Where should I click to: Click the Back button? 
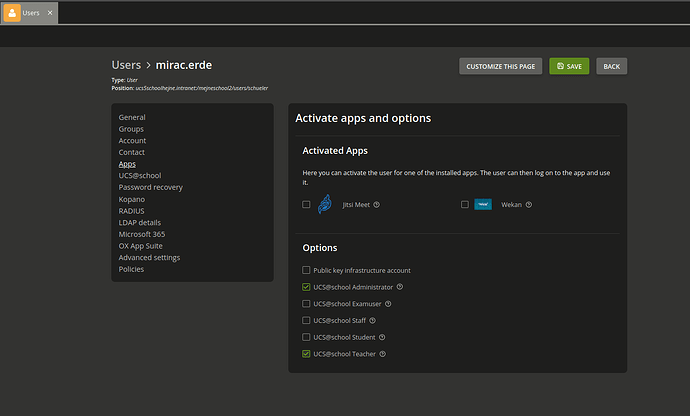(612, 66)
